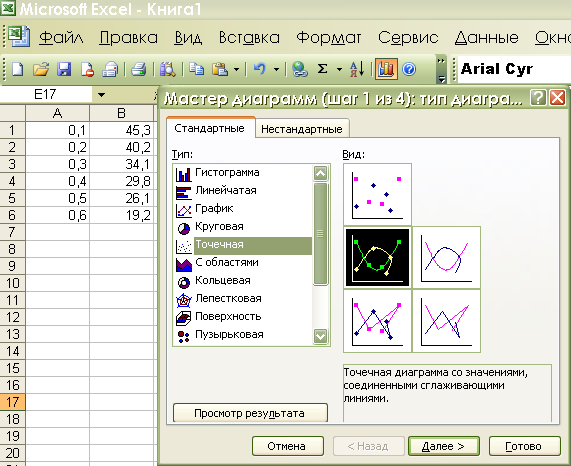Open Excel Help with the question mark icon
Screen dimensions: 571x466
click(x=409, y=69)
